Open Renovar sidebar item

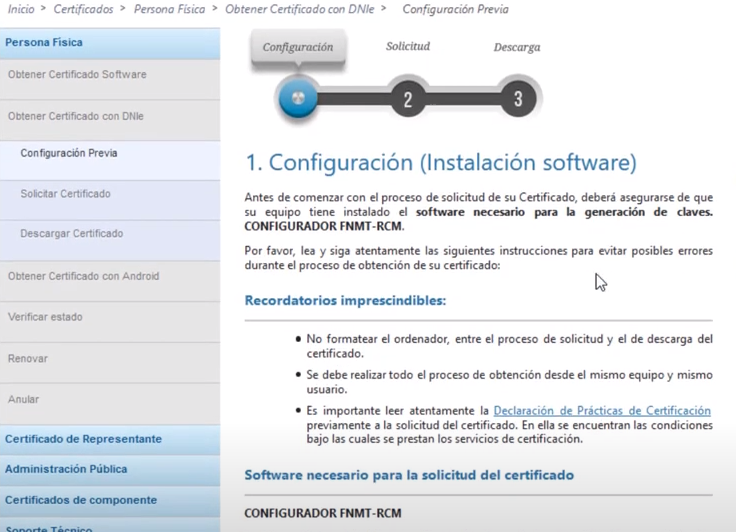pos(110,363)
